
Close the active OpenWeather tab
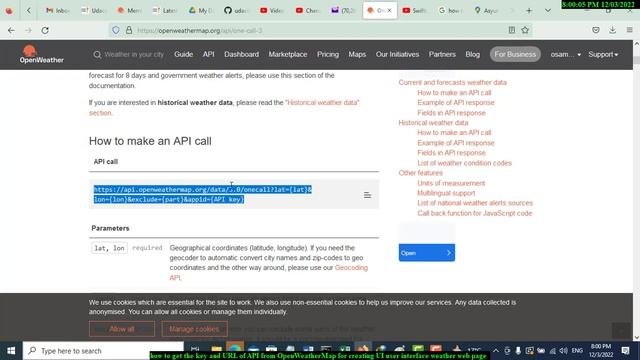(x=389, y=11)
